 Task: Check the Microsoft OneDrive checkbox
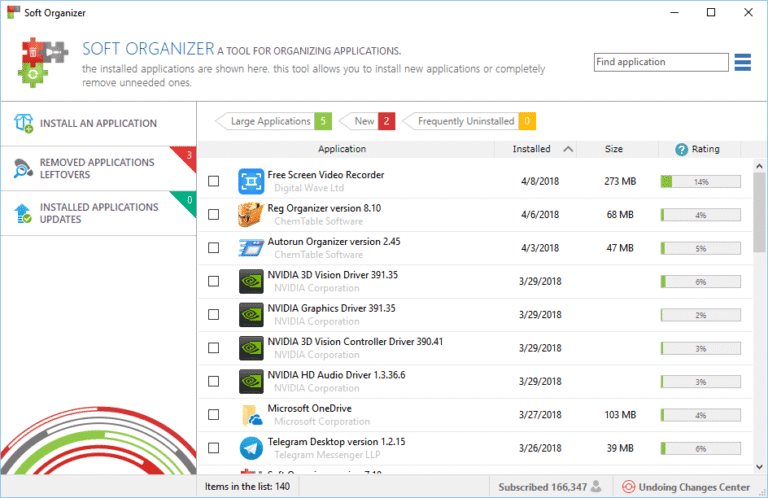pyautogui.click(x=214, y=415)
